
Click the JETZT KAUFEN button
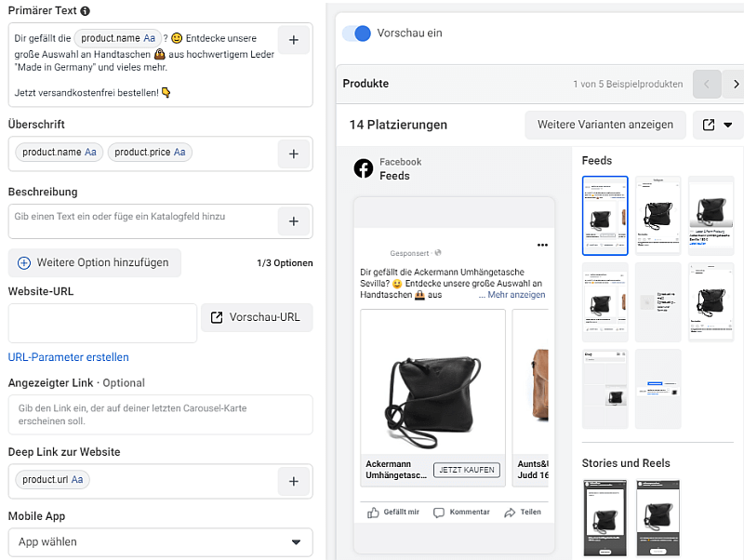[467, 470]
